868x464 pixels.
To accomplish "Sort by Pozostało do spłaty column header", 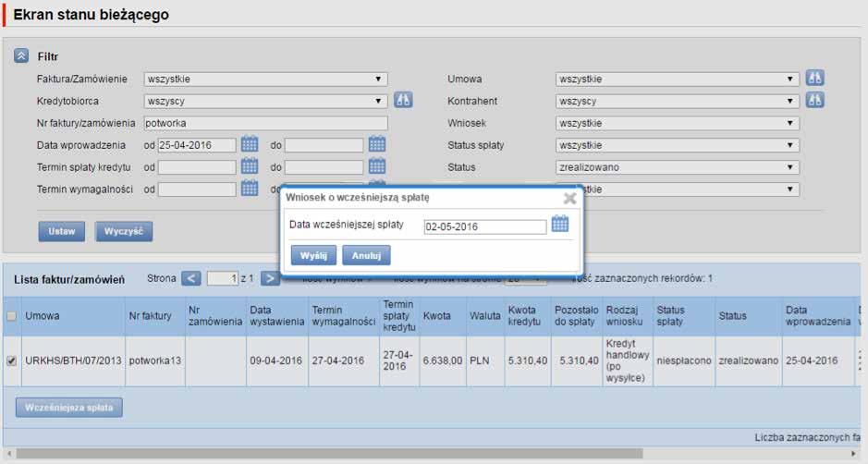I will (x=576, y=315).
